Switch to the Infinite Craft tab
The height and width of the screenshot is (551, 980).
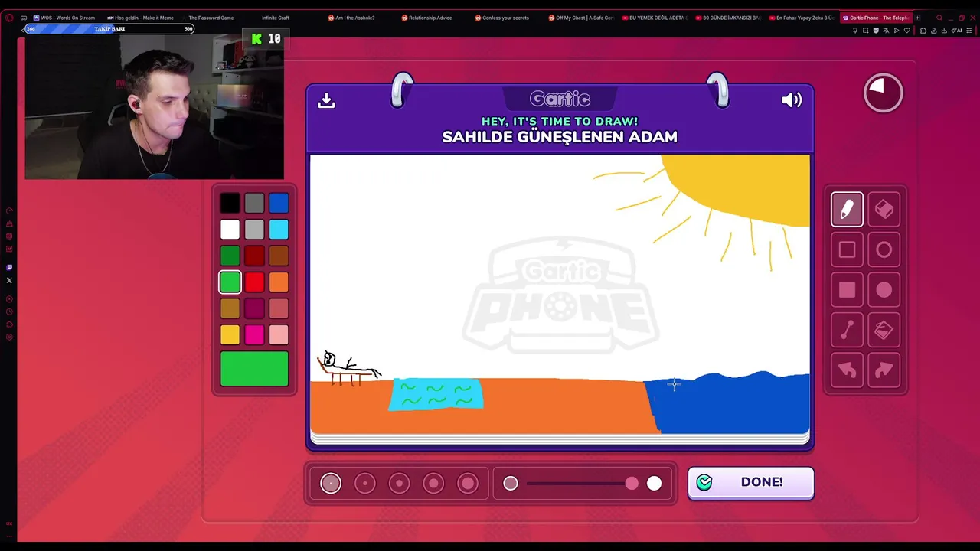[x=276, y=18]
